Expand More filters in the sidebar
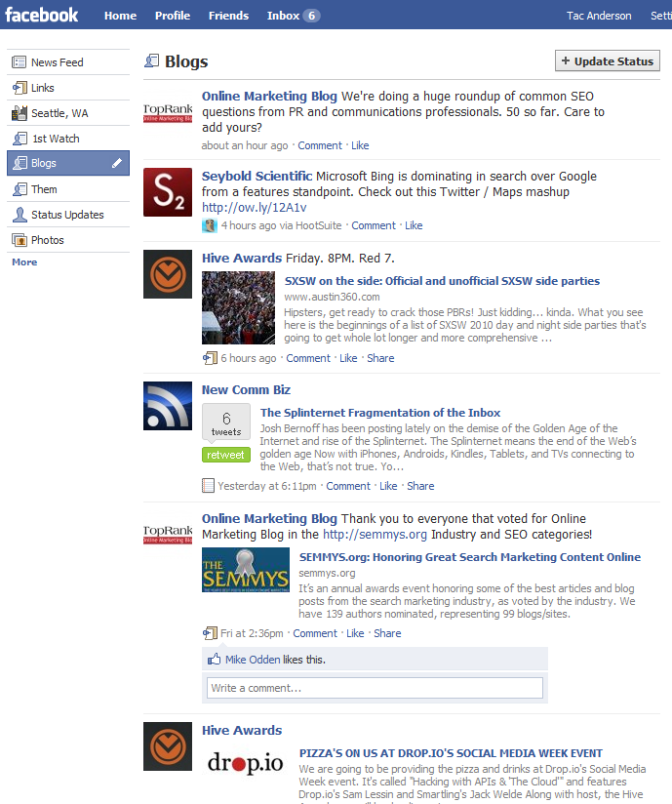Viewport: 672px width, 804px height. click(24, 262)
